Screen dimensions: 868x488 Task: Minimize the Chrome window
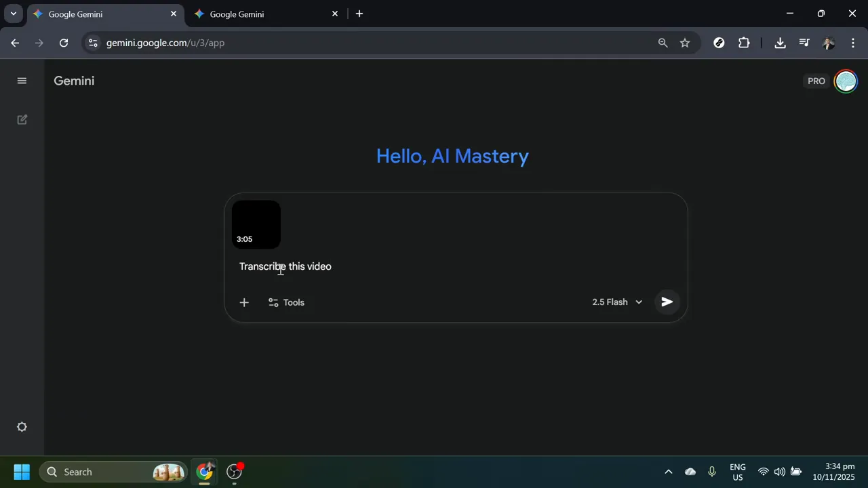789,14
